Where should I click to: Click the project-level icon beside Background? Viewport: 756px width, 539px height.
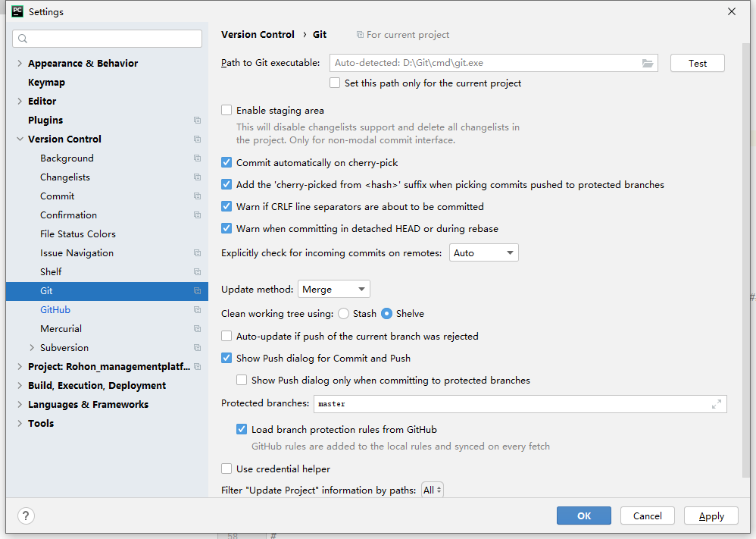(x=197, y=158)
